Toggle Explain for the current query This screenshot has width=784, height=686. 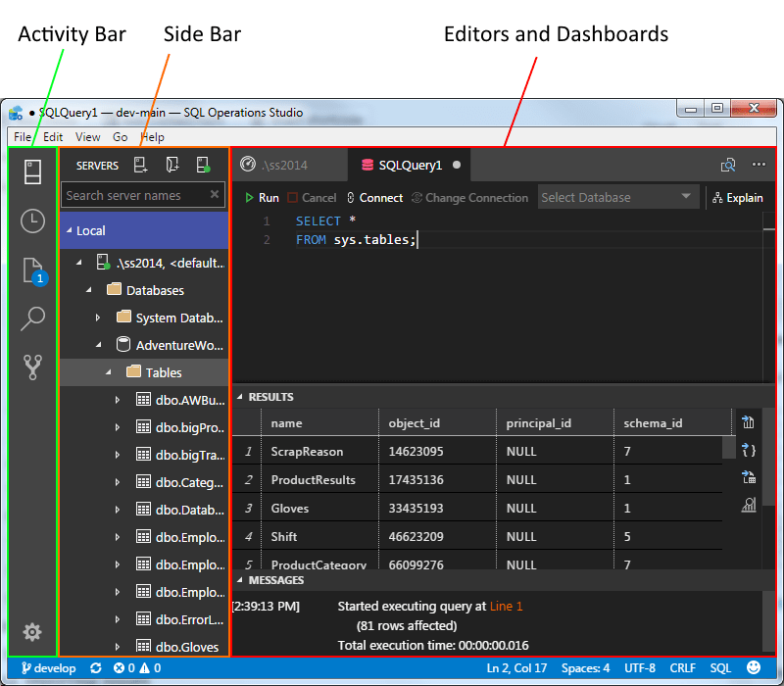737,197
